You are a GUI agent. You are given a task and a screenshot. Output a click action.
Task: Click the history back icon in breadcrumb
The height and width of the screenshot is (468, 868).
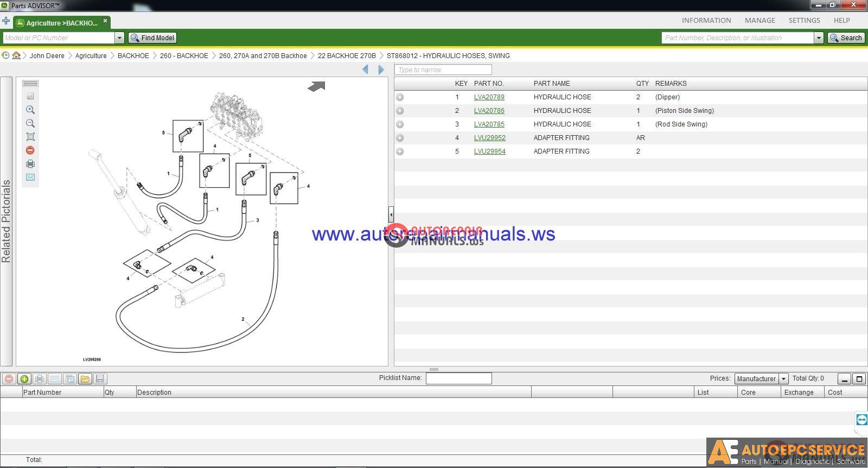click(x=5, y=55)
